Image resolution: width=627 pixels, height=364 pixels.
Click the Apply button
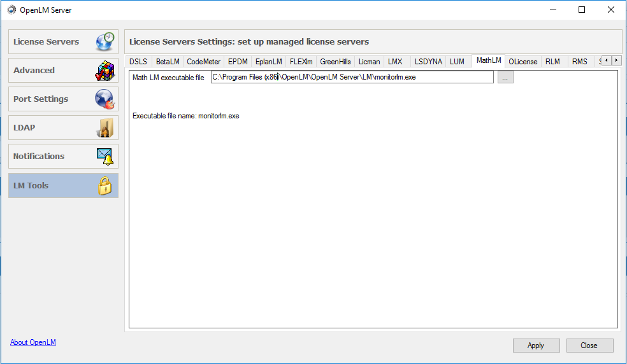(536, 346)
